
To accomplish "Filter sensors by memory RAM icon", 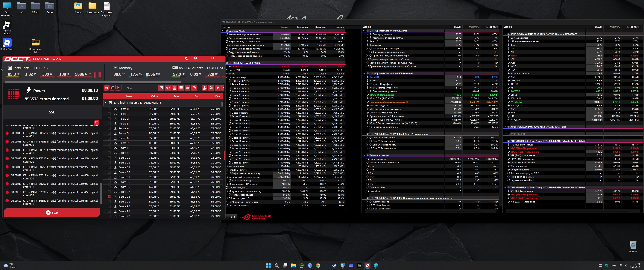I will 188,88.
